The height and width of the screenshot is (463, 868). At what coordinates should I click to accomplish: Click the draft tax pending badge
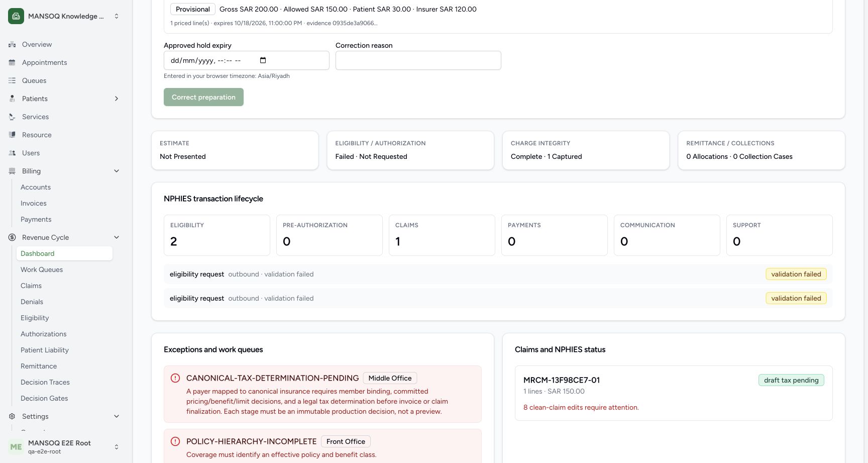click(791, 380)
